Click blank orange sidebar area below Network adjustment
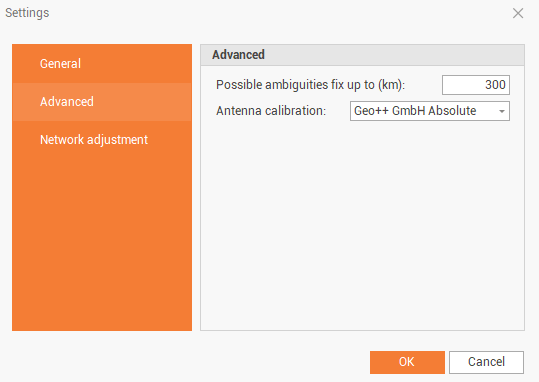 coord(102,241)
